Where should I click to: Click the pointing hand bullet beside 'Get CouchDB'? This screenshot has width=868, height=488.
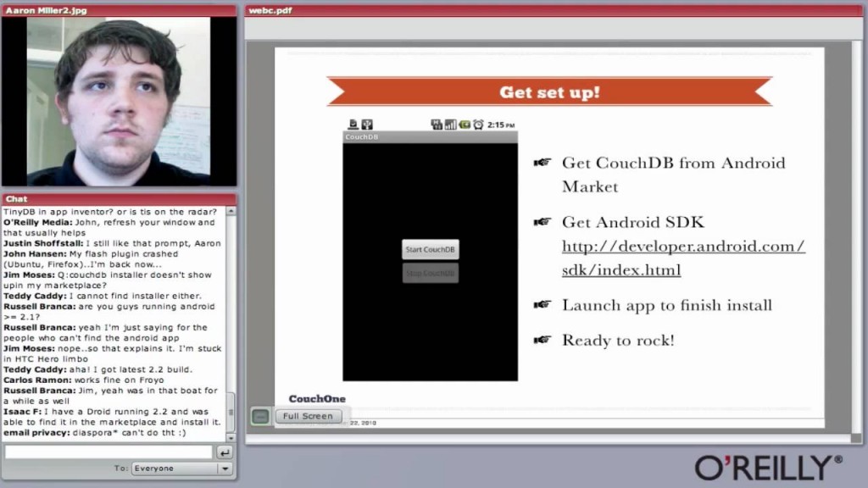[542, 163]
